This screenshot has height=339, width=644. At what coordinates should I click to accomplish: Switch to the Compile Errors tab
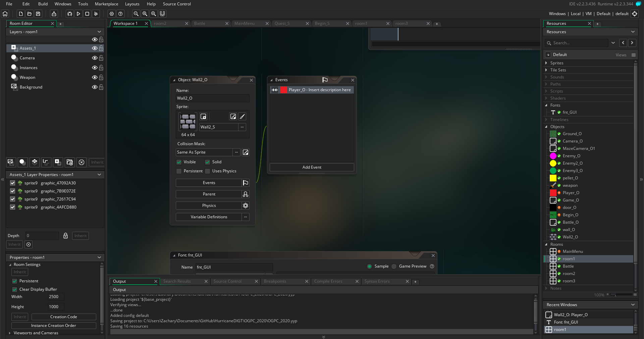click(328, 281)
